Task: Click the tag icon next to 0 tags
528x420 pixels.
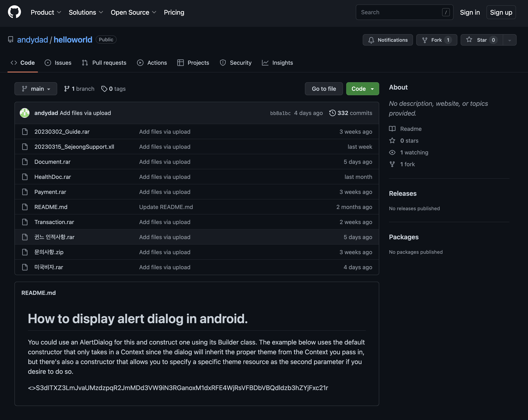Action: point(104,89)
